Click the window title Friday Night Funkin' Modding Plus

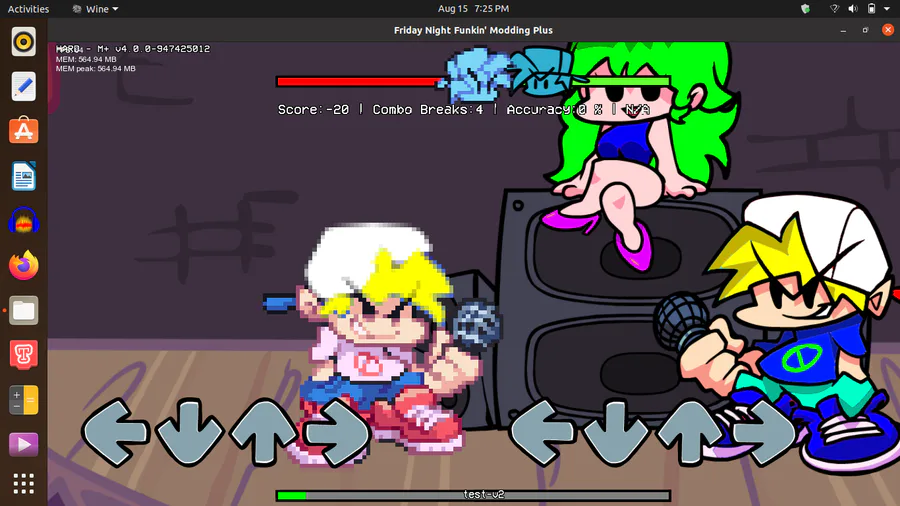coord(473,30)
